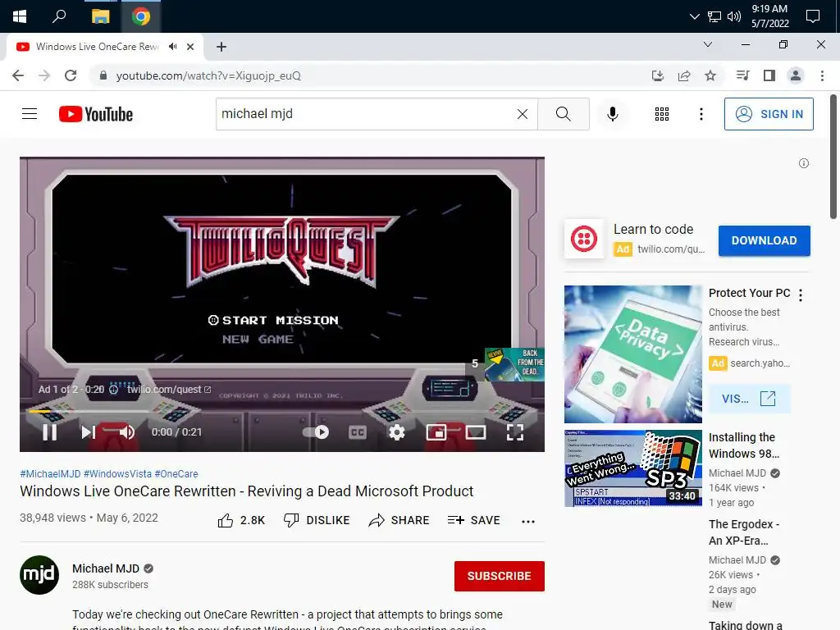Pause the video with the pause button
The height and width of the screenshot is (630, 840).
50,431
